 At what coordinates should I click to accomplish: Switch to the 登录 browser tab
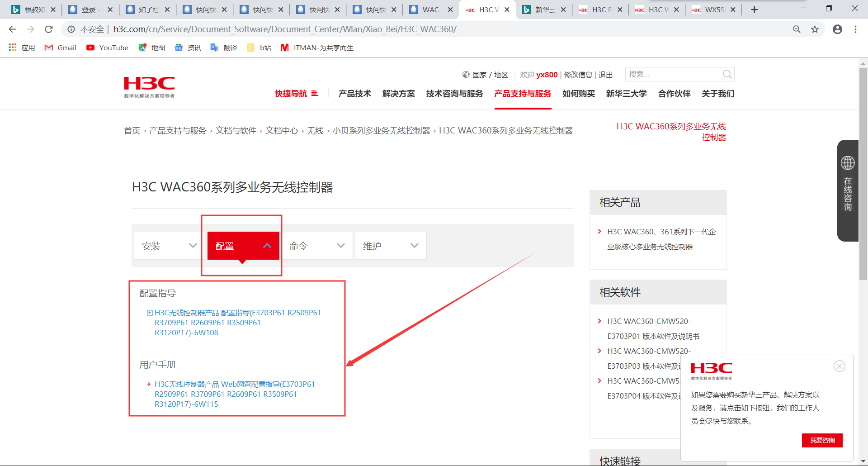tap(90, 10)
